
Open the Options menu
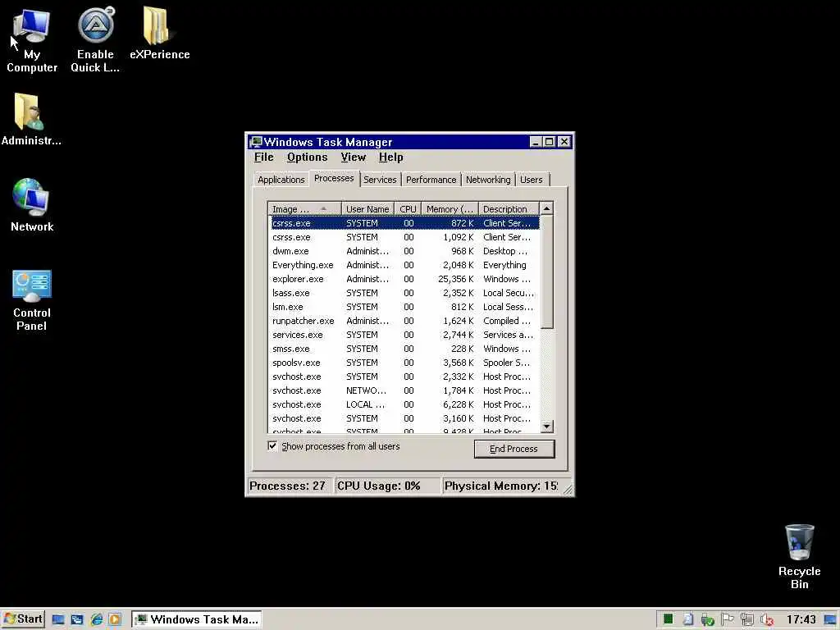pos(307,157)
